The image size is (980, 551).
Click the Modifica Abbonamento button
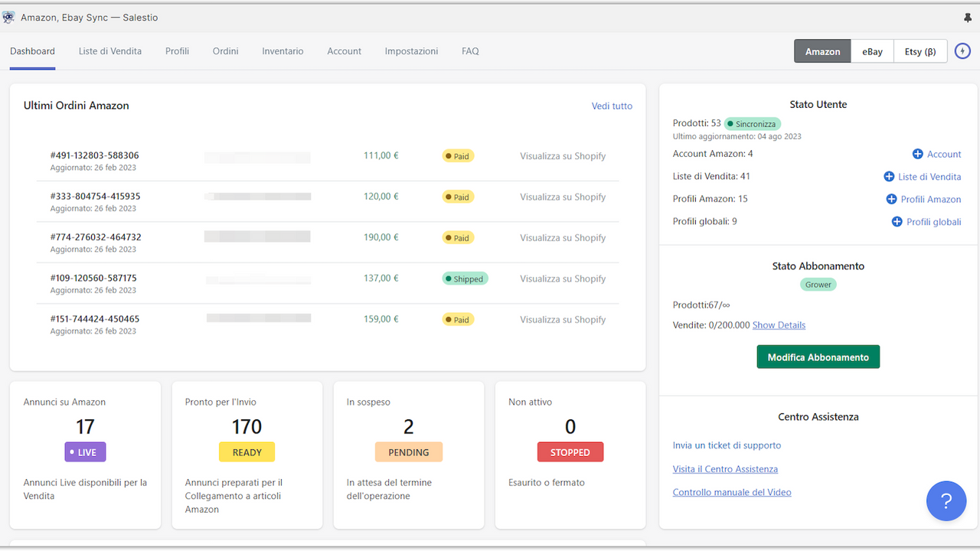point(818,357)
